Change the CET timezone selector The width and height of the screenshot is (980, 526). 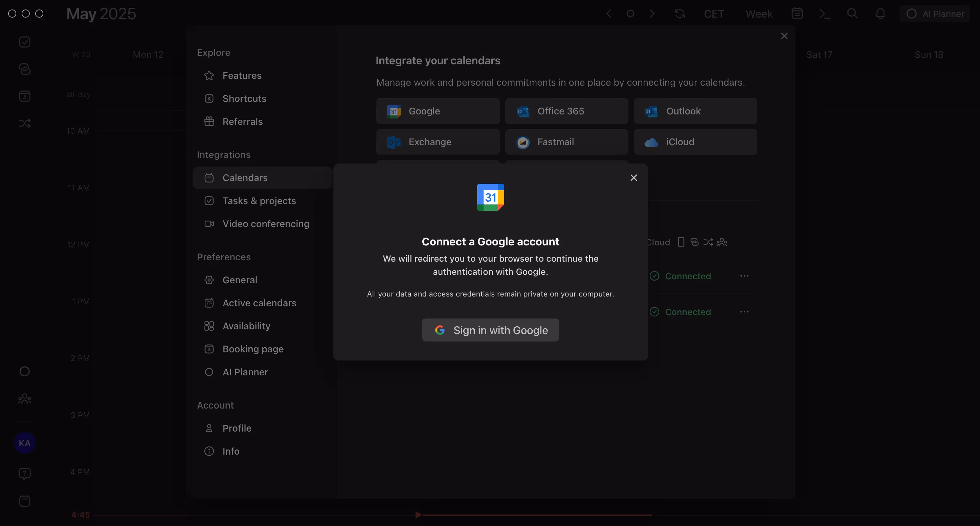pos(714,14)
